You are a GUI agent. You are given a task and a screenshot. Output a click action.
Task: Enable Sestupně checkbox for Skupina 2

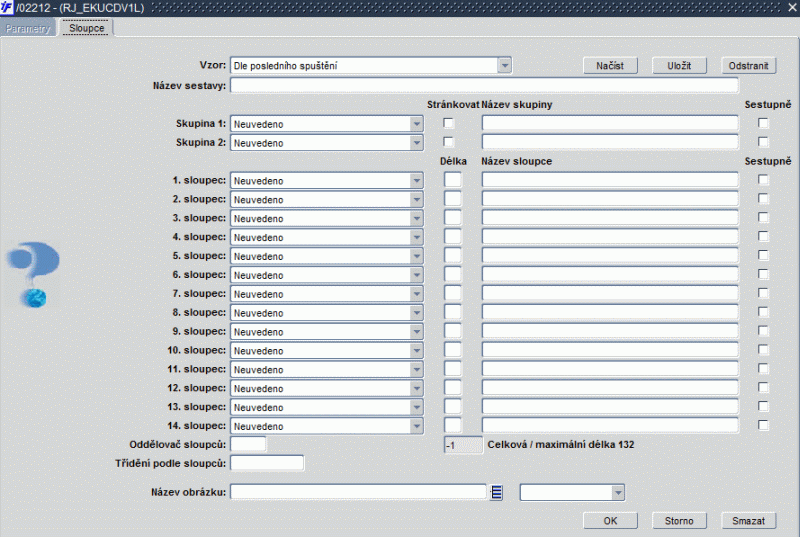(x=763, y=142)
